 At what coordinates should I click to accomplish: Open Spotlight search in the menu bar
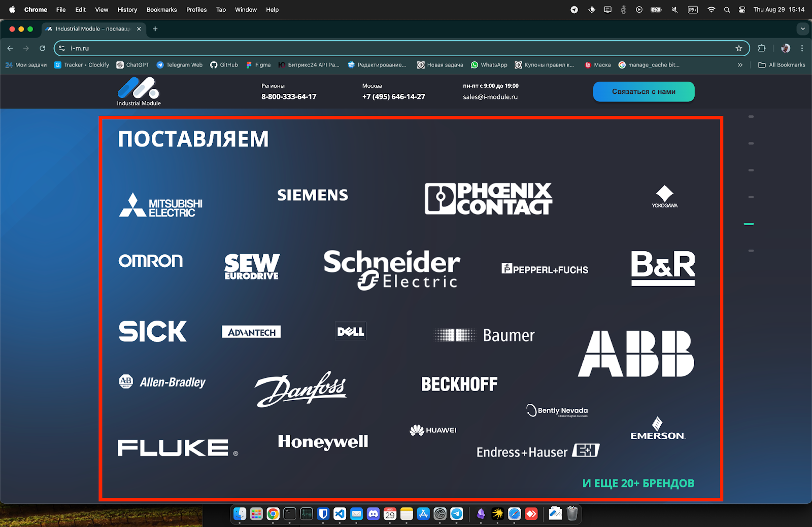(x=727, y=10)
